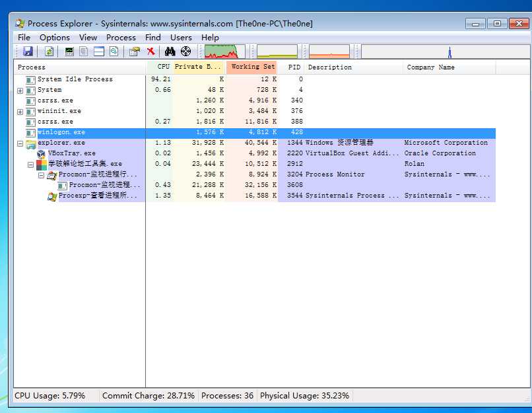Select the System process row

point(255,90)
